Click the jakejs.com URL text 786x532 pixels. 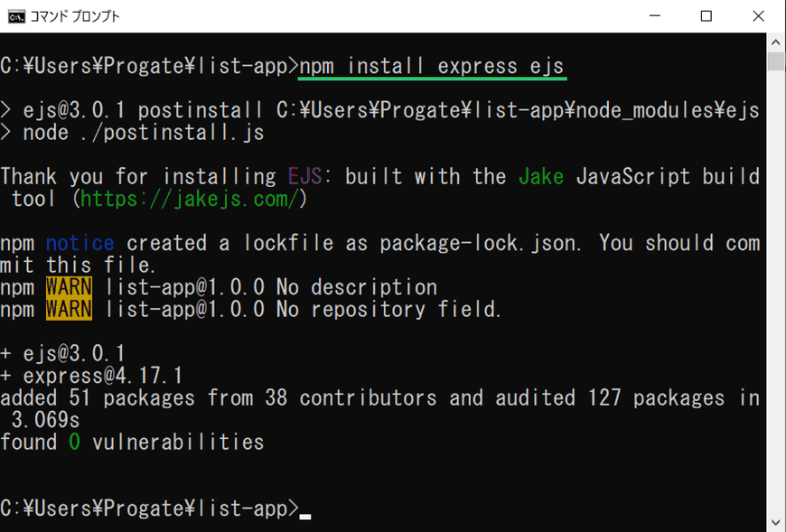190,200
